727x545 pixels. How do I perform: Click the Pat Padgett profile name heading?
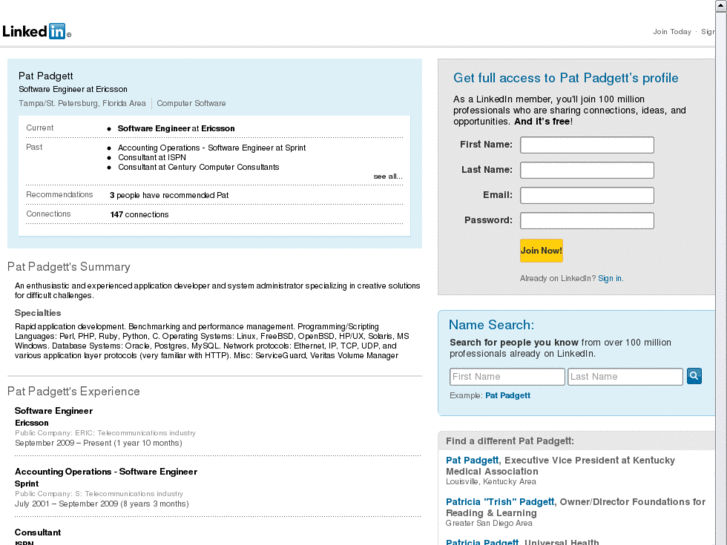(46, 76)
